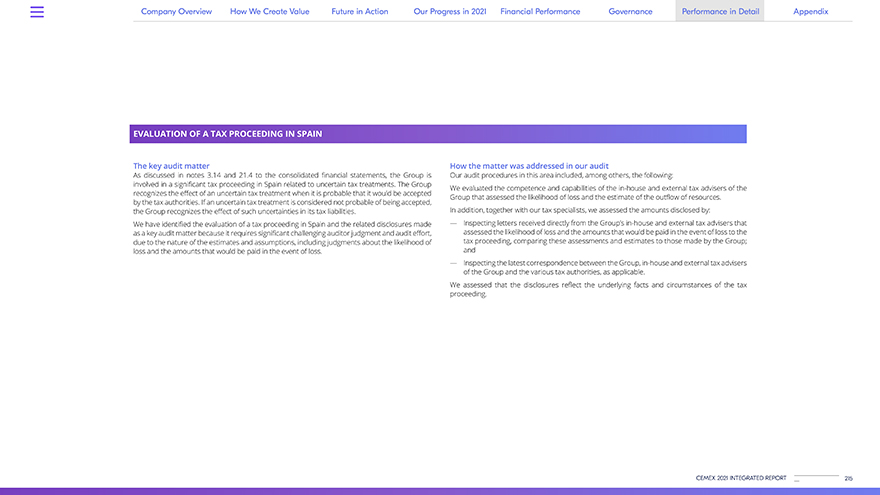Click the Performance in Detail tab
This screenshot has height=495, width=880.
click(x=720, y=12)
